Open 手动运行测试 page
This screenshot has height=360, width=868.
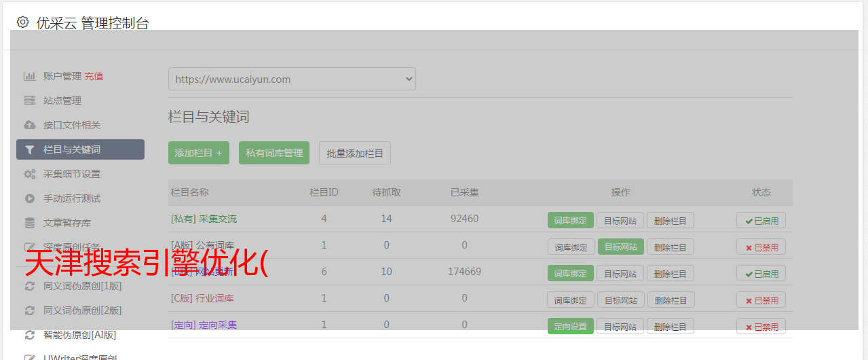[x=72, y=198]
